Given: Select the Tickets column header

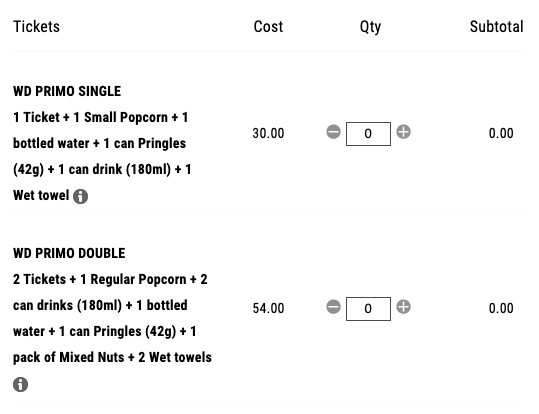Looking at the screenshot, I should tap(36, 27).
